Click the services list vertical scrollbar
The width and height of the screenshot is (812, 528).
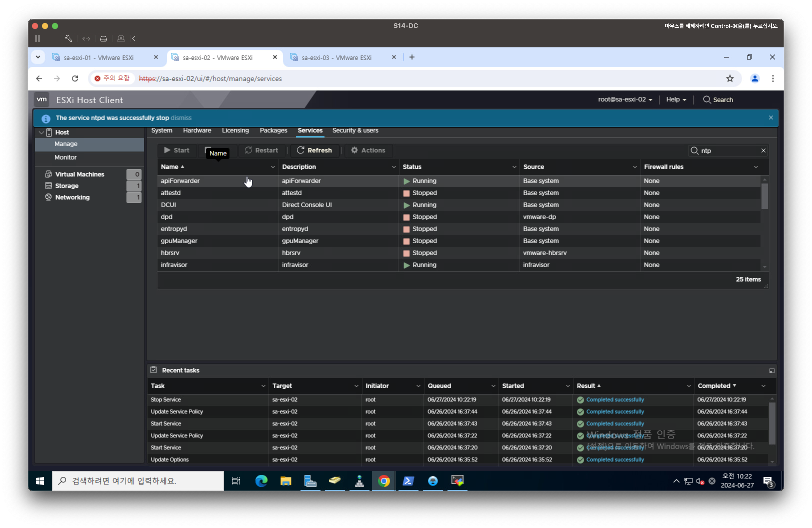(x=764, y=196)
